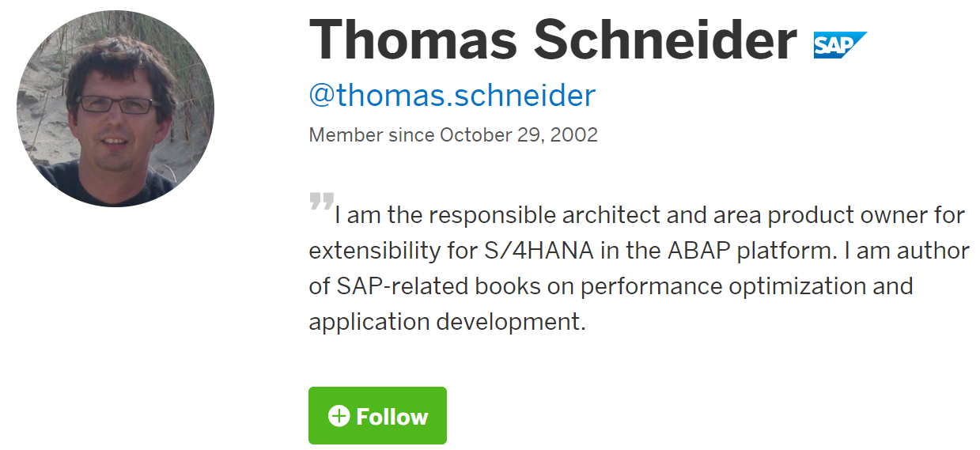Click the "Follow" label text

point(392,417)
